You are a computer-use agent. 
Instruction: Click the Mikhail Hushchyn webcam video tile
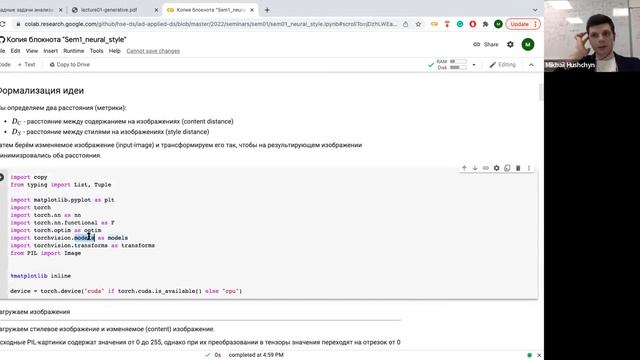coord(592,36)
